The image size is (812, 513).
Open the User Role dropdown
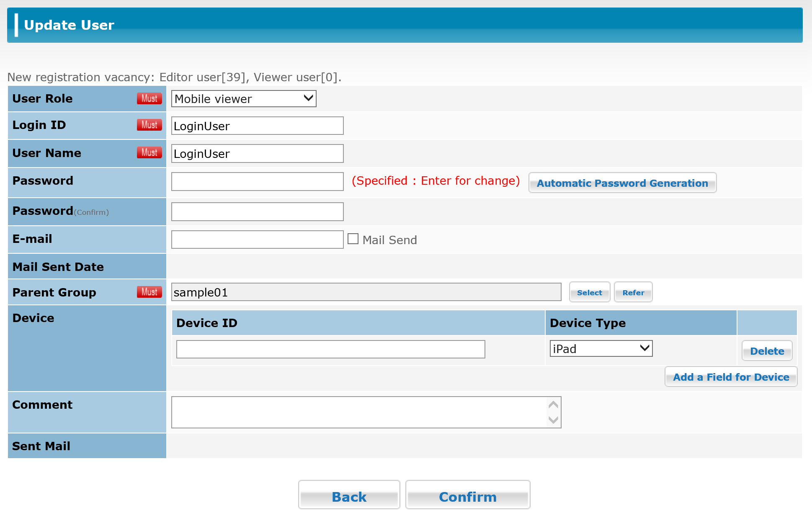(243, 99)
